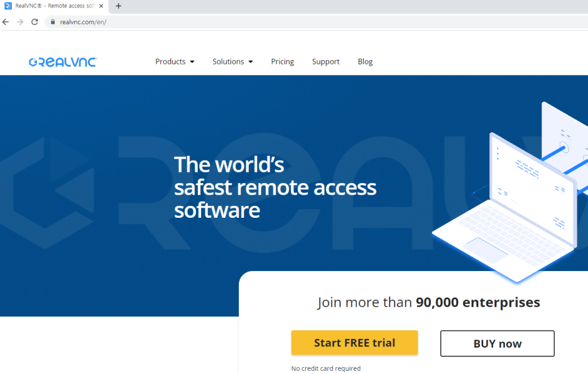
Task: Go to the Pricing page
Action: [282, 61]
